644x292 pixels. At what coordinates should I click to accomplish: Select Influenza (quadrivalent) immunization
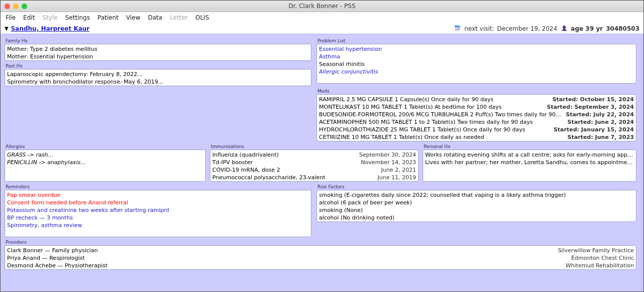(314, 155)
